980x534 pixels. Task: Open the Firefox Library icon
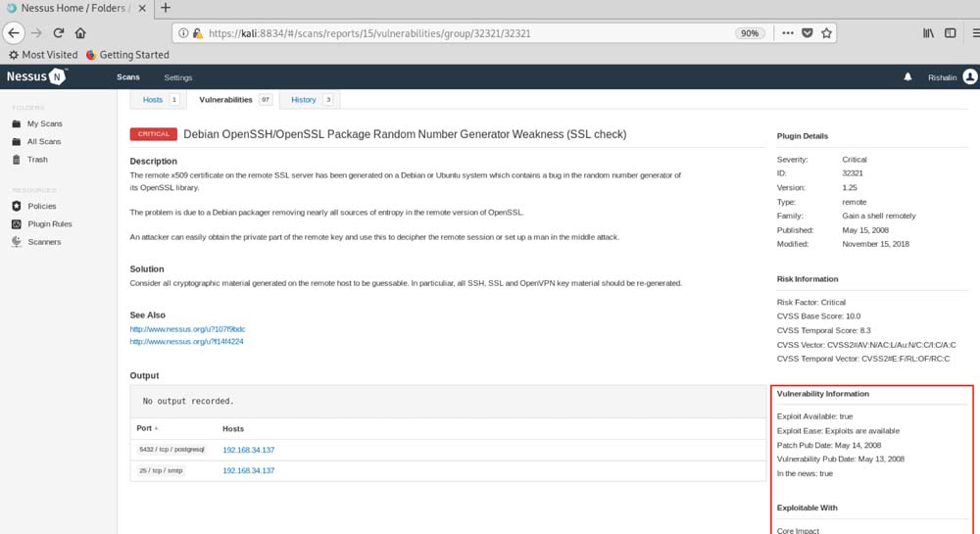click(x=929, y=33)
